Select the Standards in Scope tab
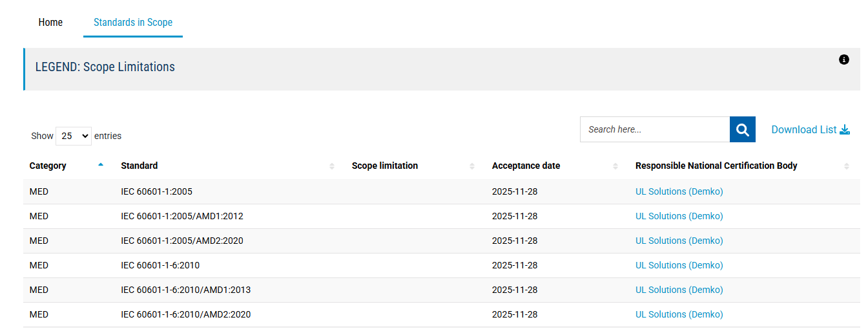Viewport: 868px width, 335px height. point(133,23)
